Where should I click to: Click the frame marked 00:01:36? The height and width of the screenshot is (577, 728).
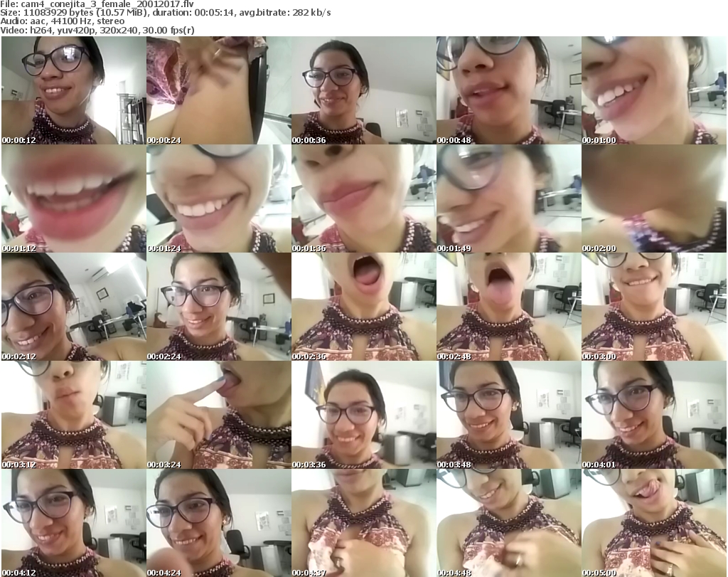point(364,198)
